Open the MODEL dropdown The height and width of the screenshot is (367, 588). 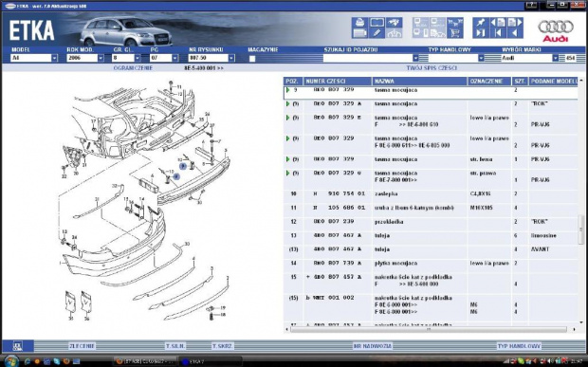click(54, 58)
